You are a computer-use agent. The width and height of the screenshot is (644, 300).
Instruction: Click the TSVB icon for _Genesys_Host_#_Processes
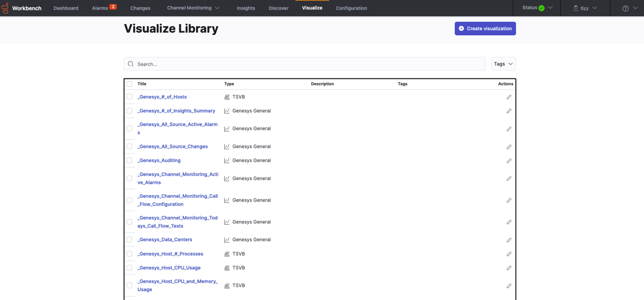pos(227,254)
